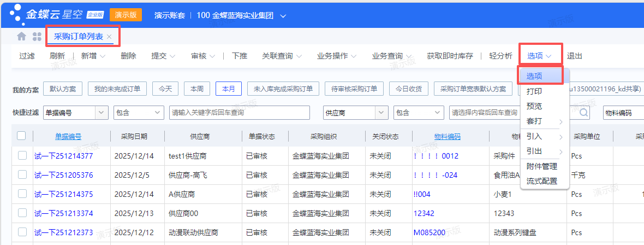Check the row 试一下251214377 checkbox

tap(22, 156)
